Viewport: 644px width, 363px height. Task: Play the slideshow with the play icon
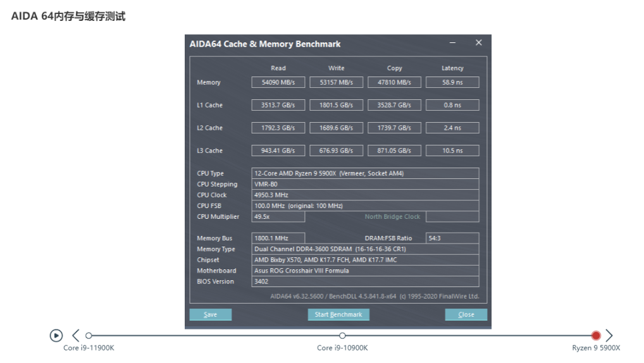point(56,335)
